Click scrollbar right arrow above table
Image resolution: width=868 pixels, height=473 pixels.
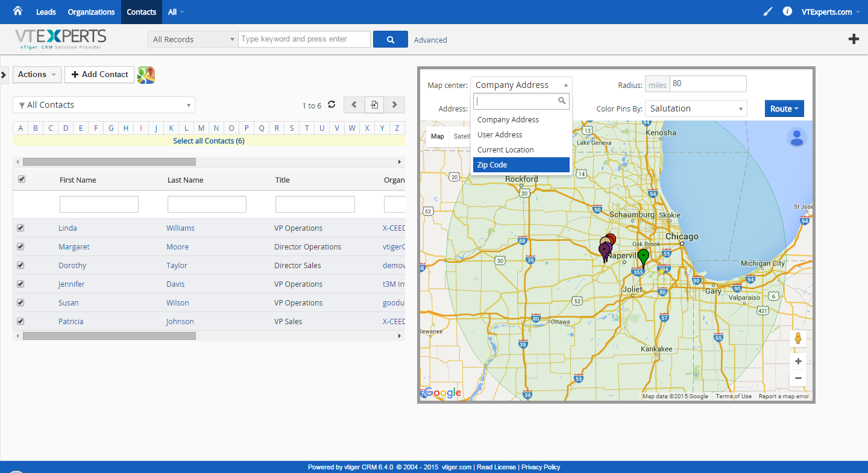coord(400,162)
